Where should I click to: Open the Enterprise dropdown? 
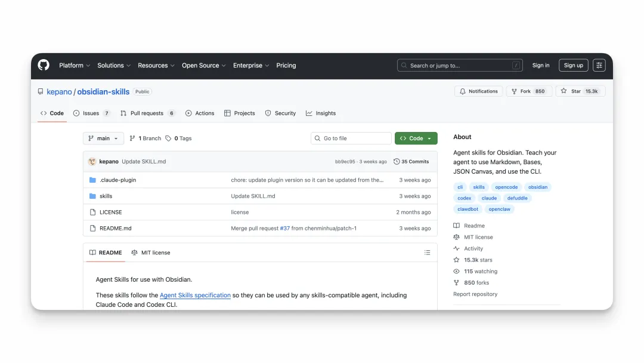coord(251,65)
